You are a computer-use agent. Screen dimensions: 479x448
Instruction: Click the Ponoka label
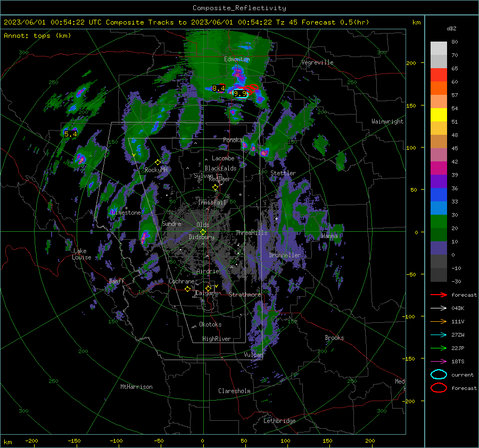(x=233, y=140)
